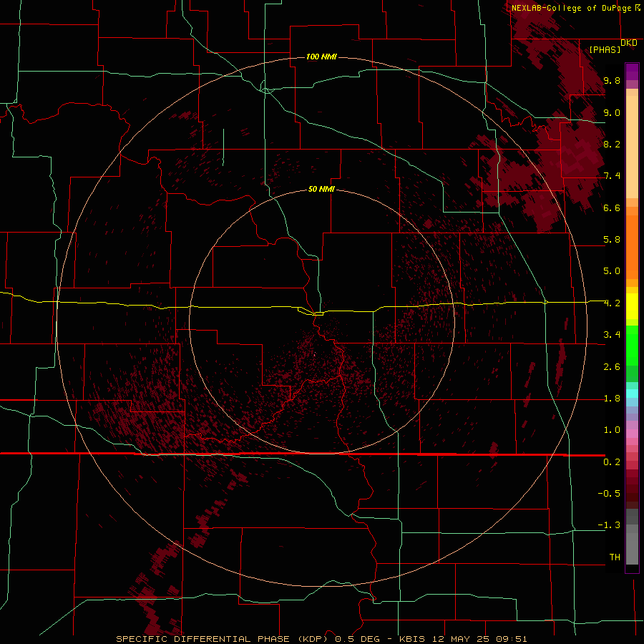Click the 50 NMI range ring label

321,189
